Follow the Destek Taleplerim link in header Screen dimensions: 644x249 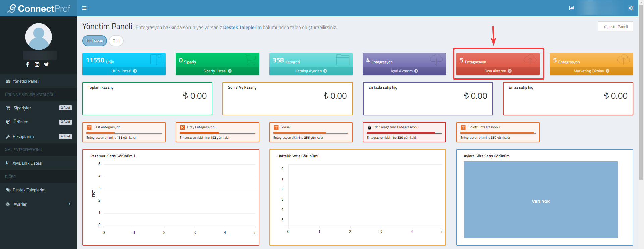[242, 27]
